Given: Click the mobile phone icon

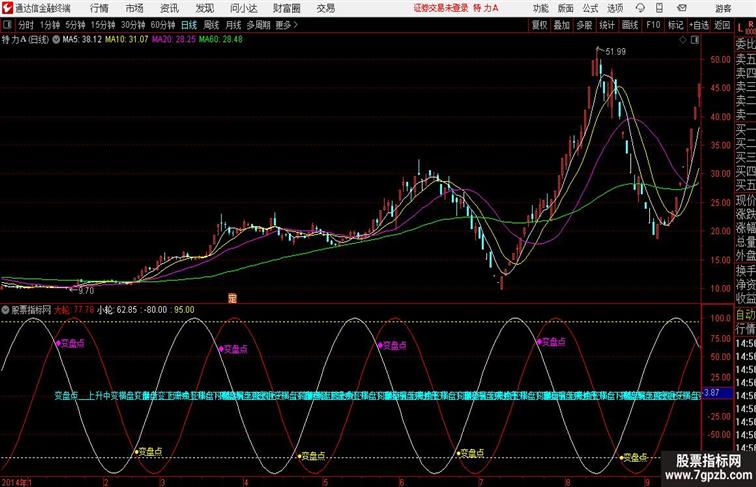Looking at the screenshot, I should point(659,8).
